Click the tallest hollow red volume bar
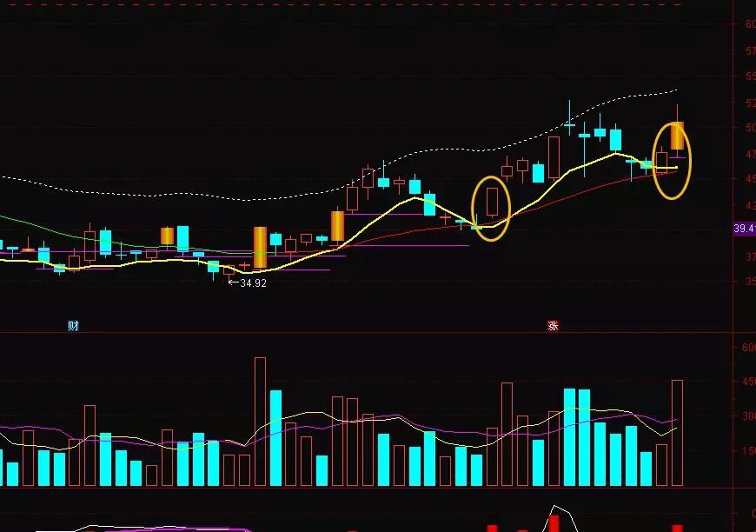Screen dimensions: 756x532 261,422
